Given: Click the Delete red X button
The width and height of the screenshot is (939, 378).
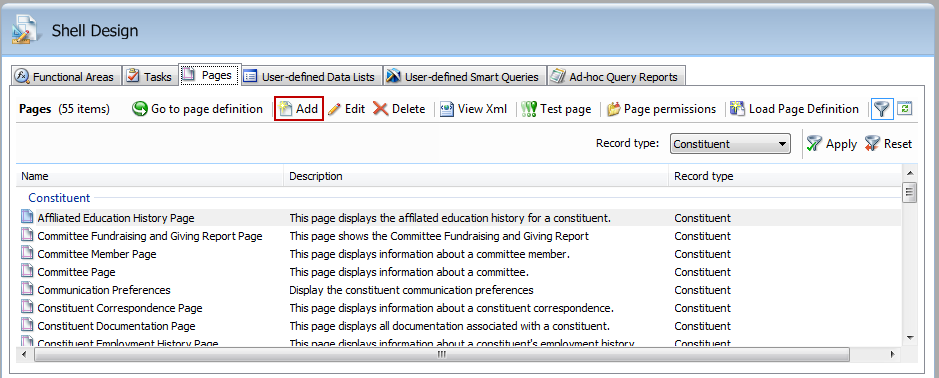Looking at the screenshot, I should click(399, 109).
